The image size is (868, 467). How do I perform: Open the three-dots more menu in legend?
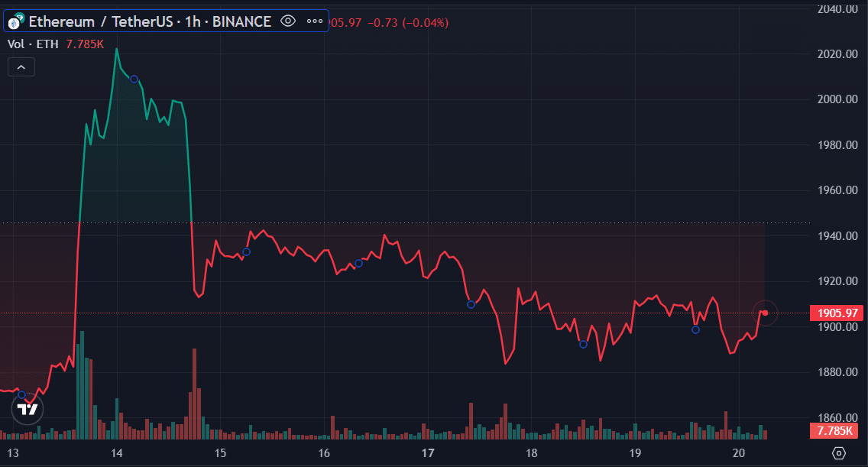pyautogui.click(x=315, y=21)
